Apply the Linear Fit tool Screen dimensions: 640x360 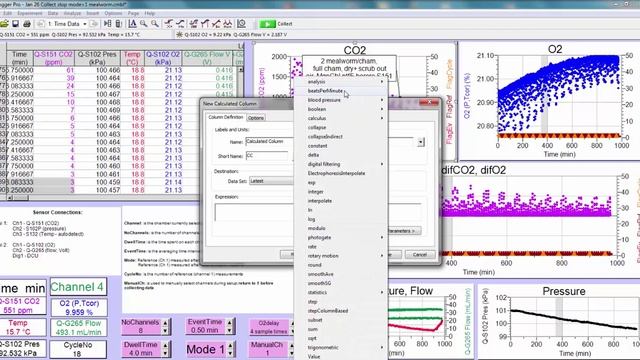(216, 24)
